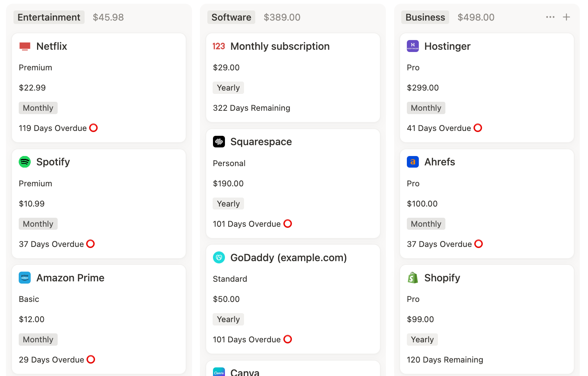Click Netflix price $22.99
The height and width of the screenshot is (376, 588).
coord(32,88)
